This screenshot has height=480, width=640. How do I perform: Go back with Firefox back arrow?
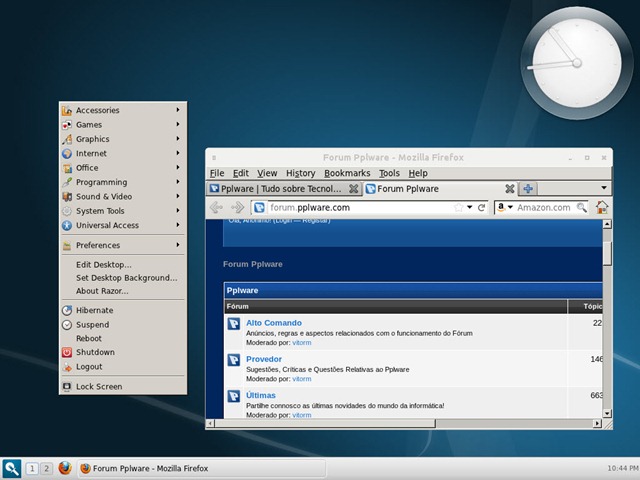pyautogui.click(x=216, y=207)
